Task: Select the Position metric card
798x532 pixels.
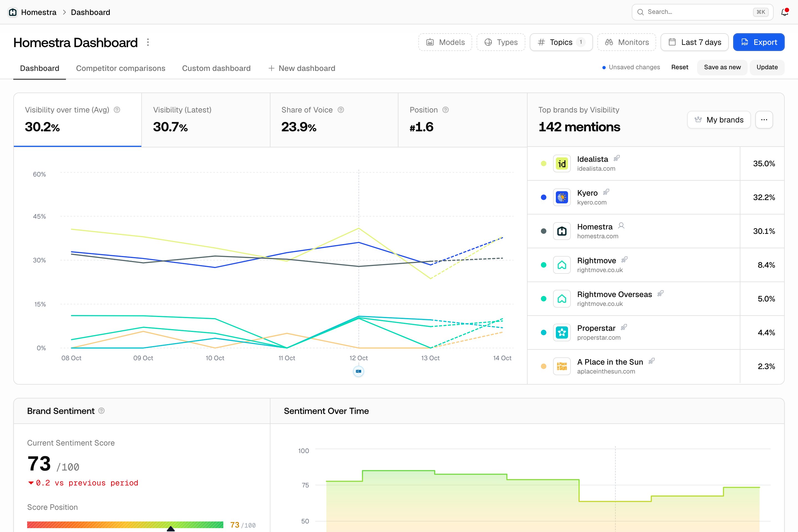Action: pos(463,120)
